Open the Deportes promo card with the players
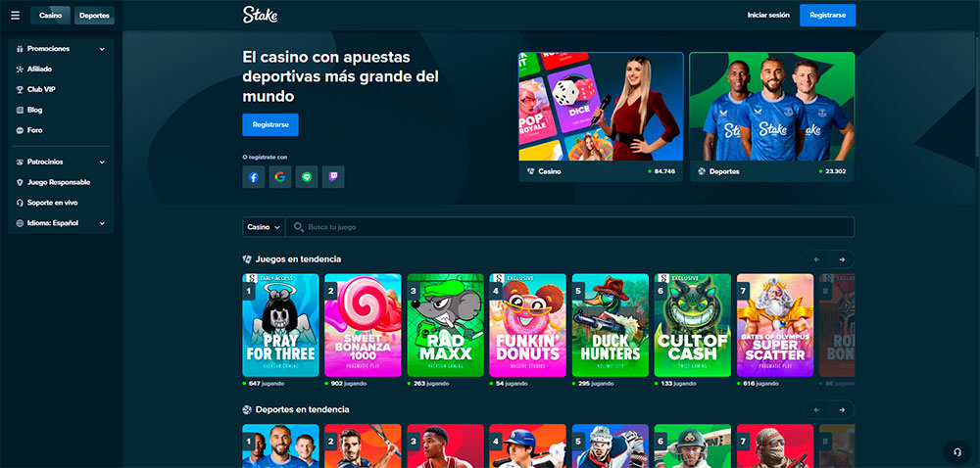Screen dimensions: 980x468 click(772, 117)
